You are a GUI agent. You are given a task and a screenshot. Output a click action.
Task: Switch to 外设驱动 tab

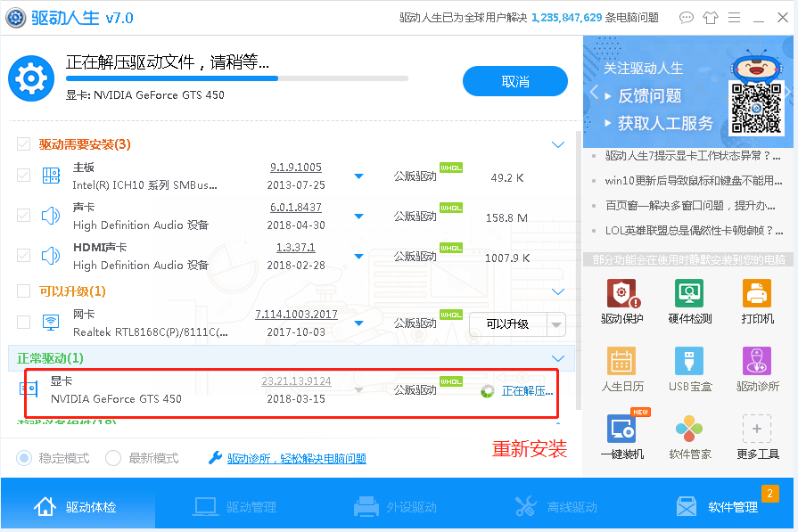pos(396,506)
